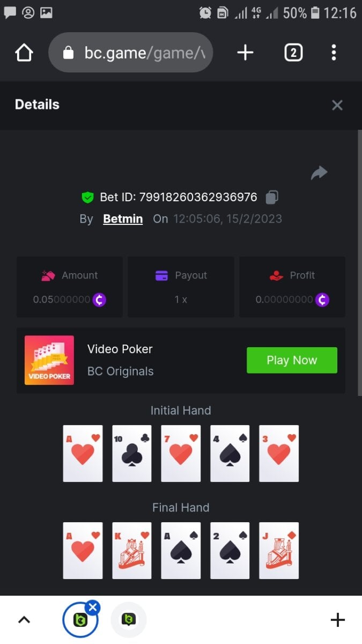Close the Details panel
Screen dimensions: 362x644
[x=337, y=105]
